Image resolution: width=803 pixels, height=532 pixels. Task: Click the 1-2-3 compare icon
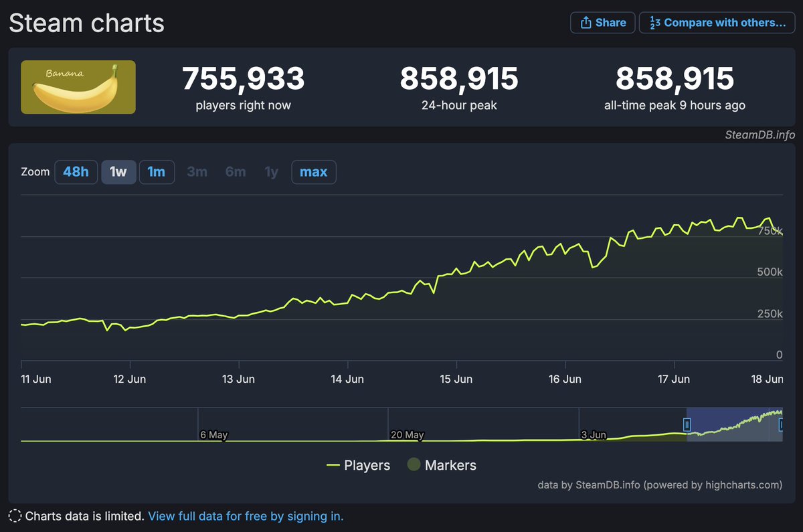655,23
